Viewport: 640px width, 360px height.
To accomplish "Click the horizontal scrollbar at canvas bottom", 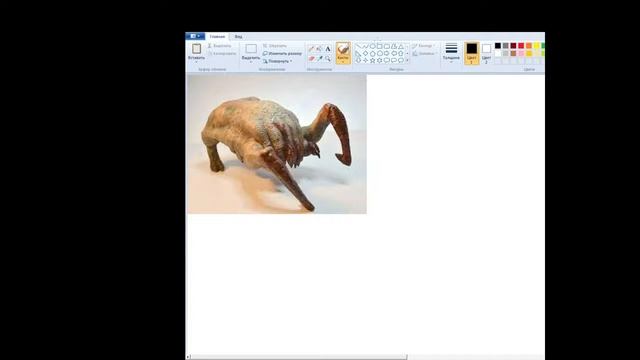I will [x=298, y=357].
